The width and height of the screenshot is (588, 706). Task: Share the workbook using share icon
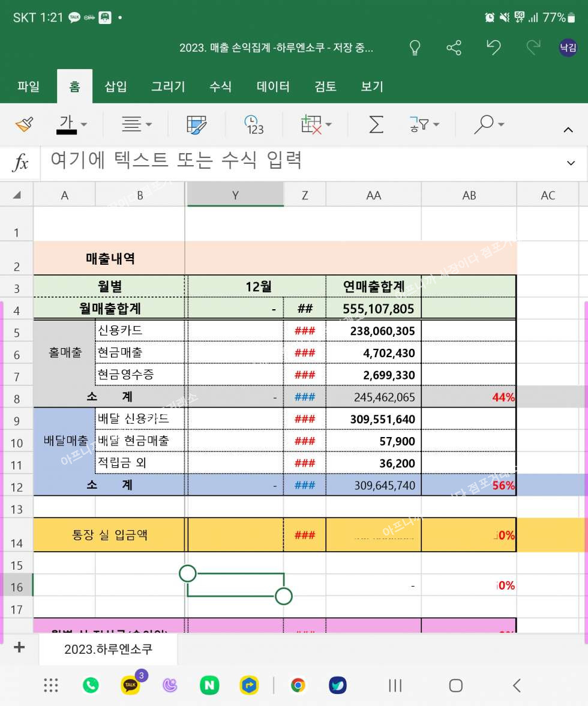[x=454, y=48]
